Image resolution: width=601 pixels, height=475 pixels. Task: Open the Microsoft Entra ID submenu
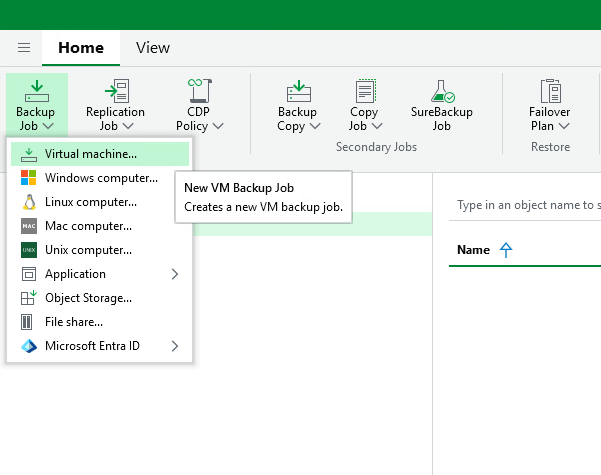click(x=100, y=346)
